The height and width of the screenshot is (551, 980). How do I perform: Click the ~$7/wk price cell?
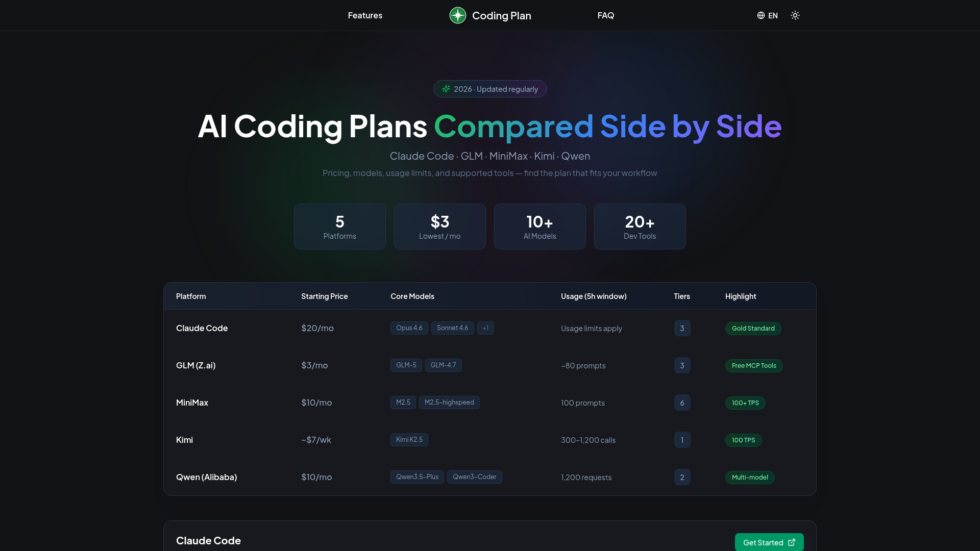coord(316,440)
